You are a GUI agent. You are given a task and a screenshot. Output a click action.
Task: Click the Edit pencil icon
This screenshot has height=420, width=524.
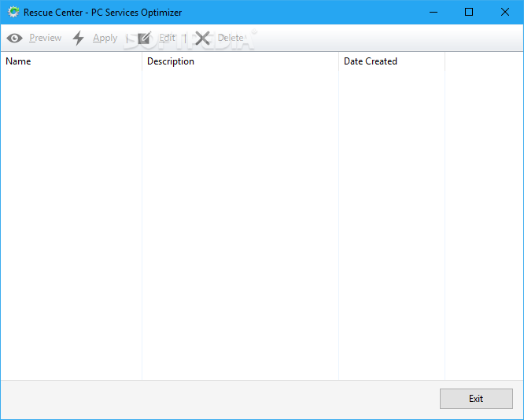click(144, 38)
